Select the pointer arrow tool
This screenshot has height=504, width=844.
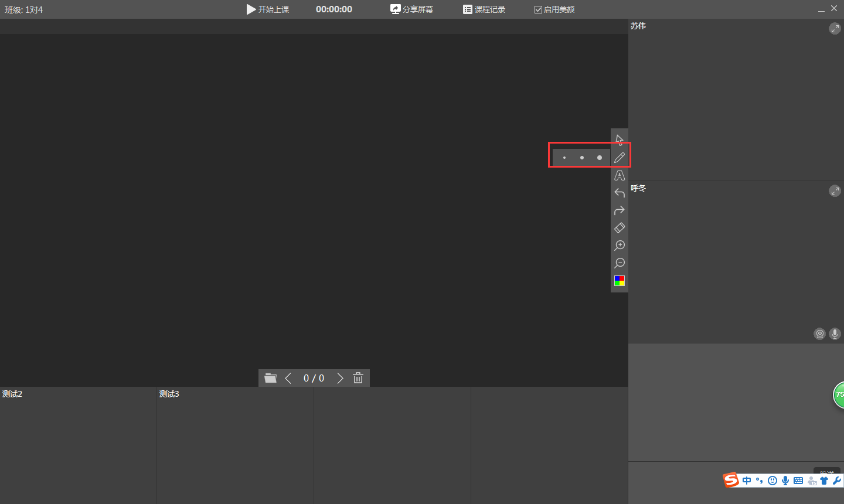click(620, 139)
